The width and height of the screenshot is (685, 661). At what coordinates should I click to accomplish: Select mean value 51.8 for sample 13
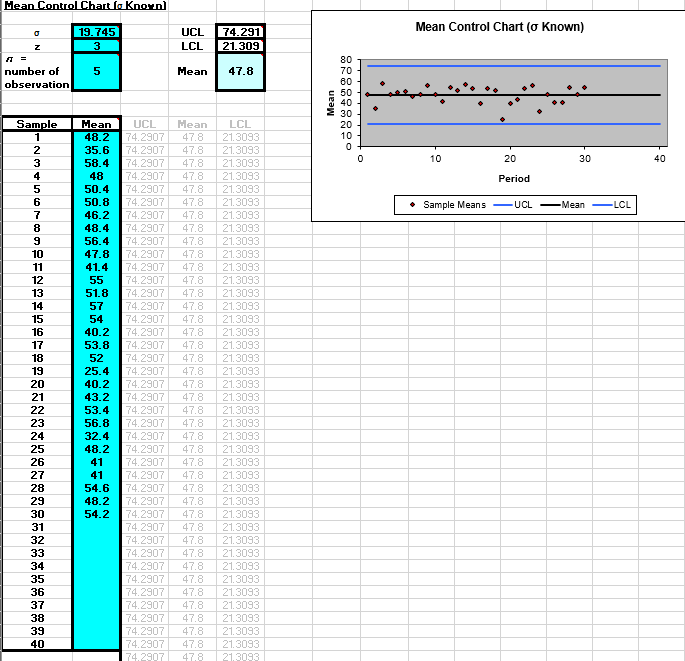97,293
